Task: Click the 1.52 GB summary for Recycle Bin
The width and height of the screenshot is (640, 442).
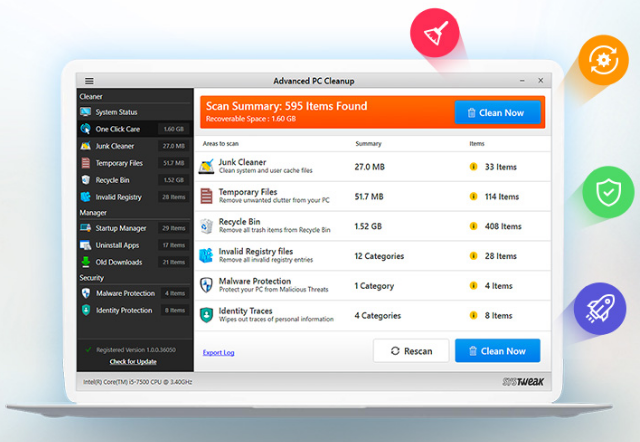Action: [x=368, y=226]
